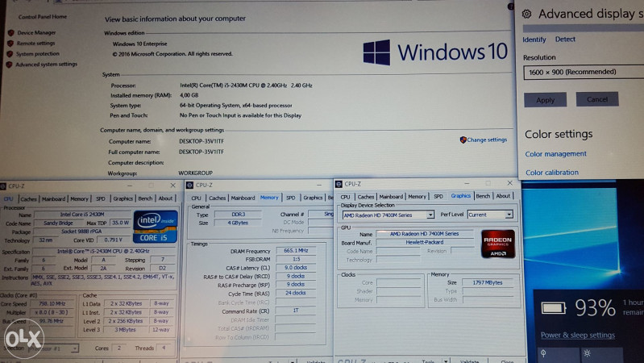The width and height of the screenshot is (644, 363).
Task: Click the CPU-Z title bar icon of Graphics window
Action: click(x=339, y=184)
